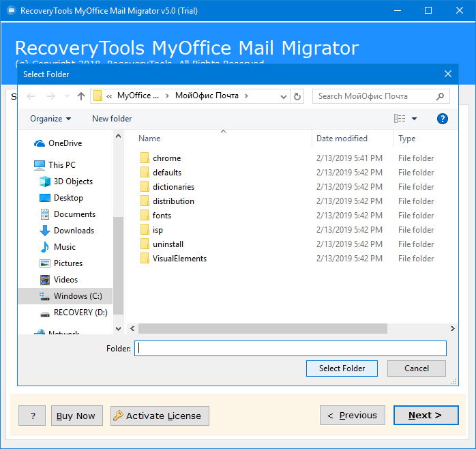The height and width of the screenshot is (449, 476).
Task: Open Documents in the sidebar
Action: 68,214
